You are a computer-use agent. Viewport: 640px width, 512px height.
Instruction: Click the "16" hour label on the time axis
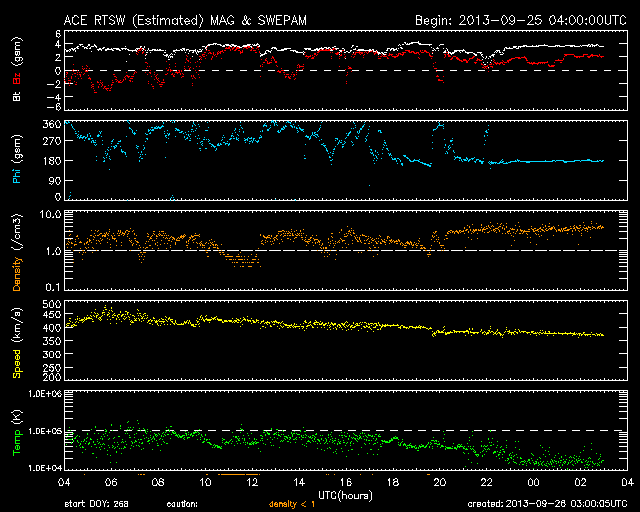(346, 483)
